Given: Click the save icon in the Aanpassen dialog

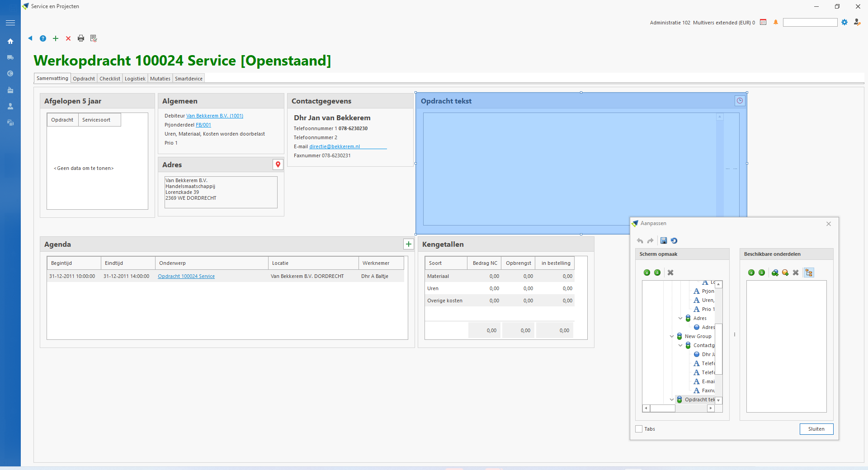Looking at the screenshot, I should pos(663,241).
